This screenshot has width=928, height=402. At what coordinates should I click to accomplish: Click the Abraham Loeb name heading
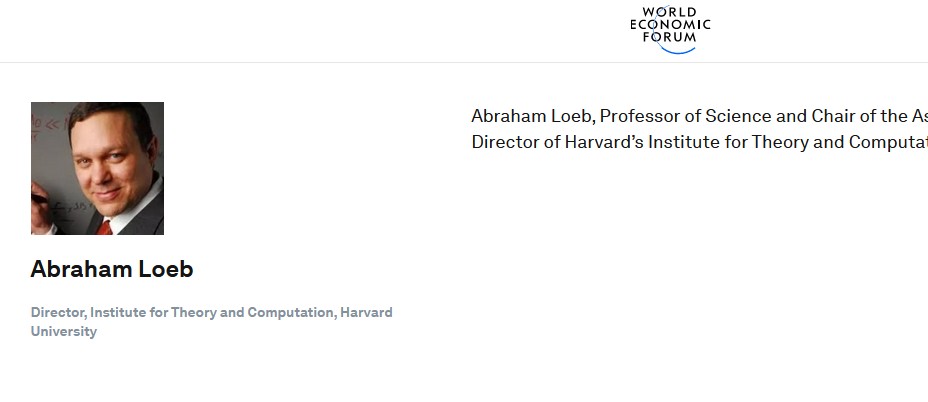pos(111,269)
